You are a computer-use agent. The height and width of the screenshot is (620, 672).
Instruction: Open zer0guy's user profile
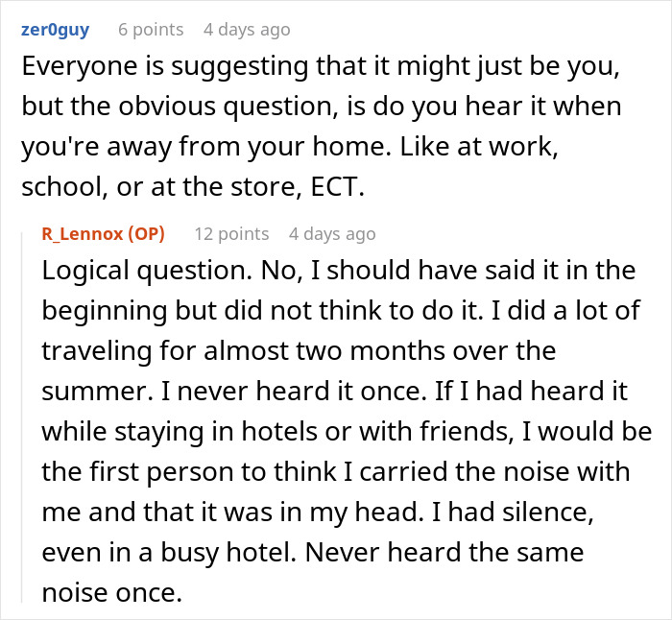54,30
